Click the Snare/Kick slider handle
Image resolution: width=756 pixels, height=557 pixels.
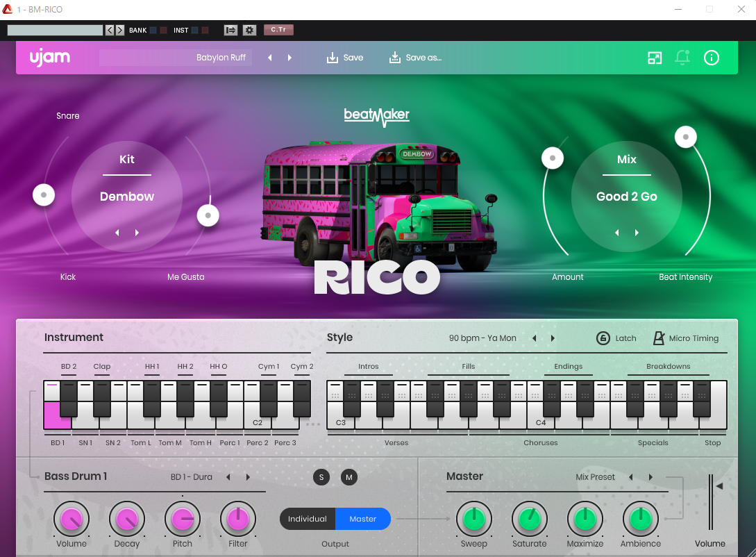point(44,195)
